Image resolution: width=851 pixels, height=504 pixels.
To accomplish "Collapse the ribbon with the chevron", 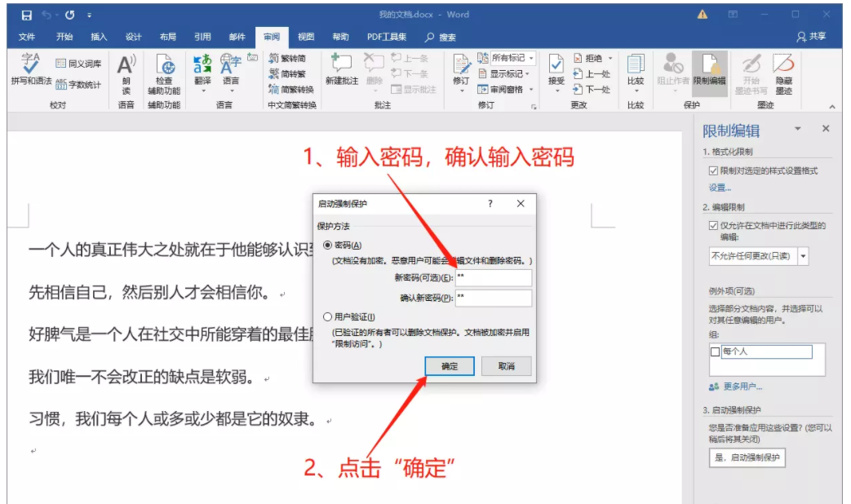I will point(832,107).
